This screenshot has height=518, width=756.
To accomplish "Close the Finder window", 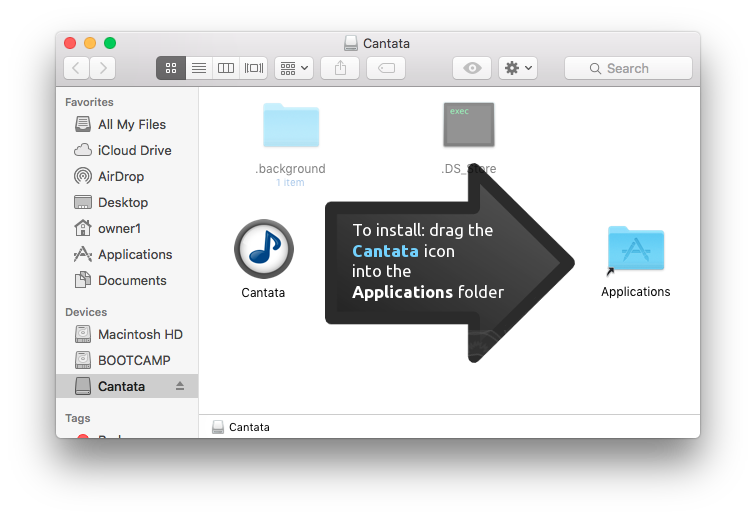I will pyautogui.click(x=70, y=43).
